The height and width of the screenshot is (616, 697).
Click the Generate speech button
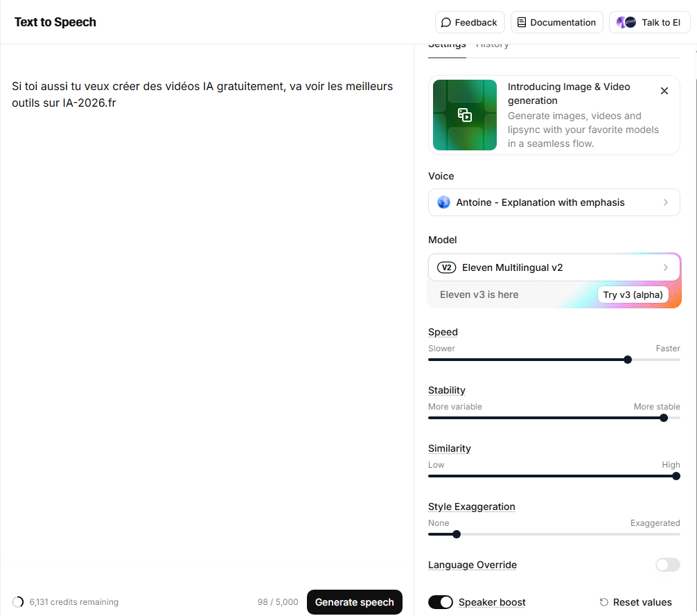[x=354, y=602]
